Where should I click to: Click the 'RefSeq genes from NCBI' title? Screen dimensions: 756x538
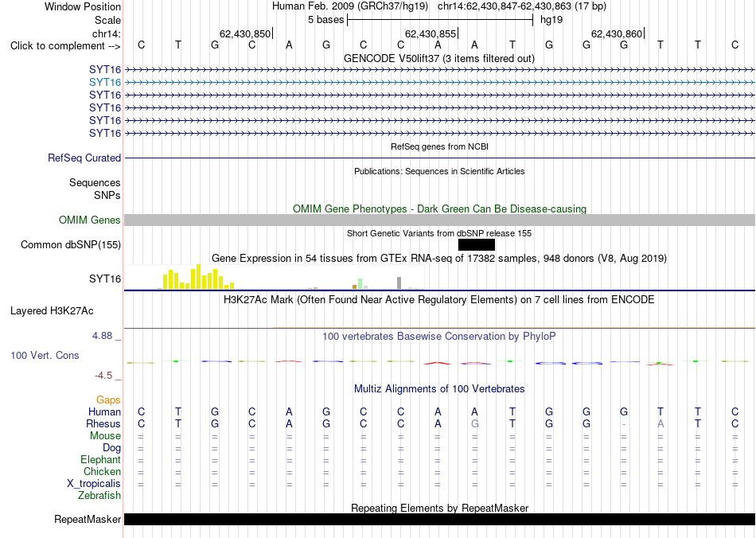tap(439, 146)
